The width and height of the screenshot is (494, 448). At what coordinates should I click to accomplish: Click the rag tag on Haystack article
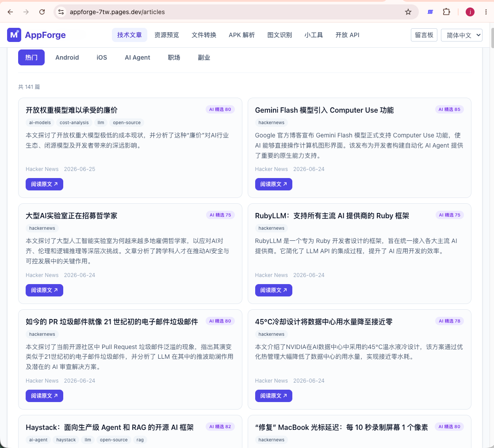pos(140,440)
